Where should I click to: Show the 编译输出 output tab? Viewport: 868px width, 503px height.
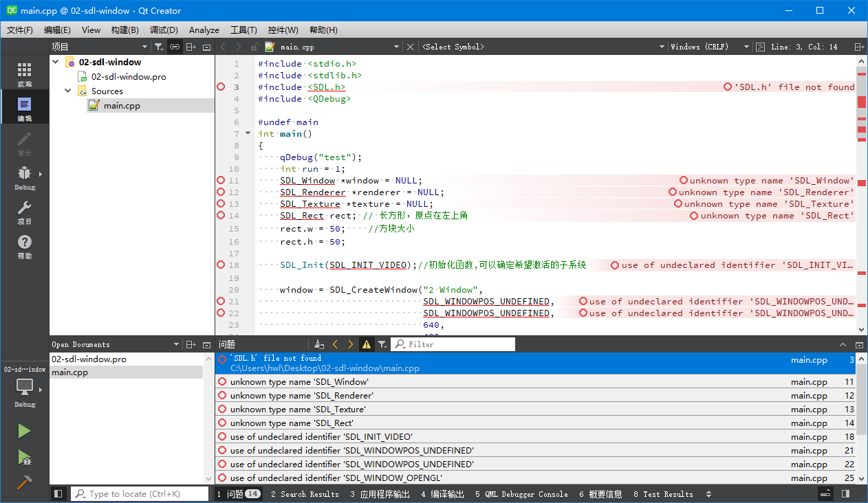click(x=443, y=494)
